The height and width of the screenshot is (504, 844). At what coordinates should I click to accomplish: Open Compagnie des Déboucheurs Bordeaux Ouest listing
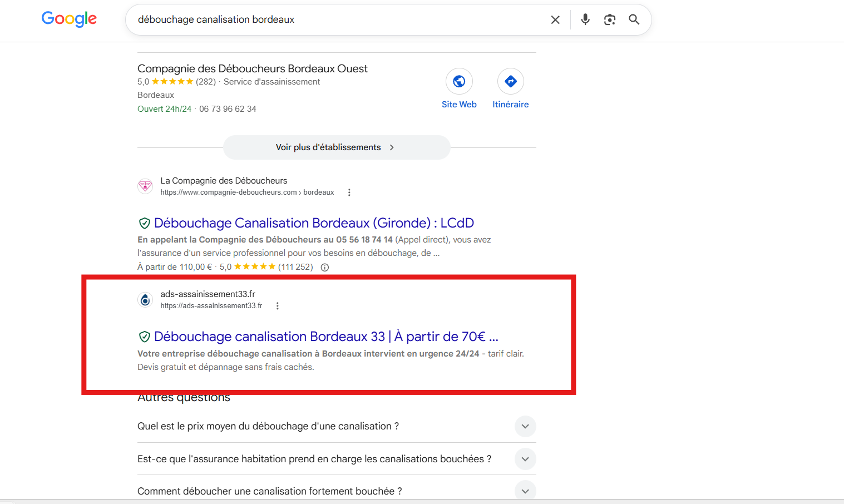coord(253,68)
